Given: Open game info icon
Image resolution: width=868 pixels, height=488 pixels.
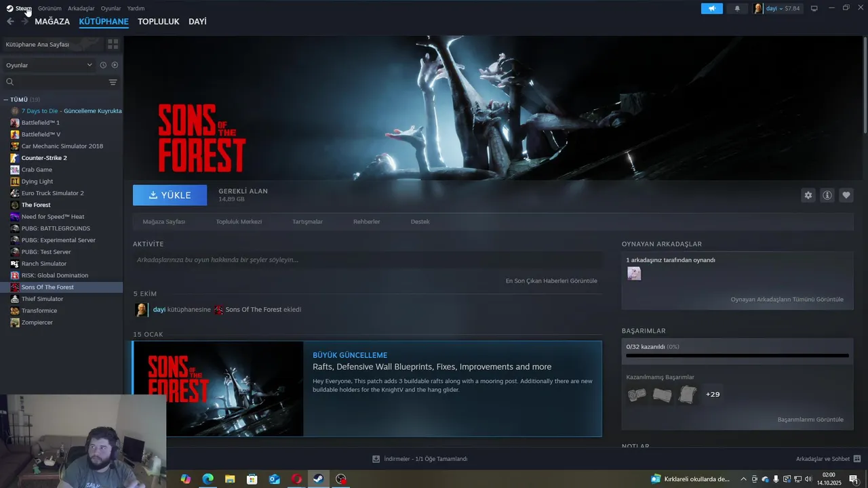Looking at the screenshot, I should (x=827, y=195).
